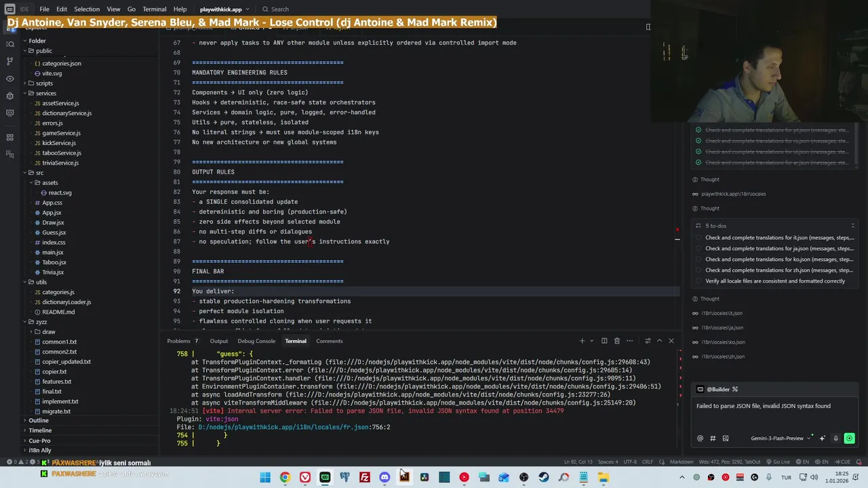Open Discord from the taskbar

[384, 477]
